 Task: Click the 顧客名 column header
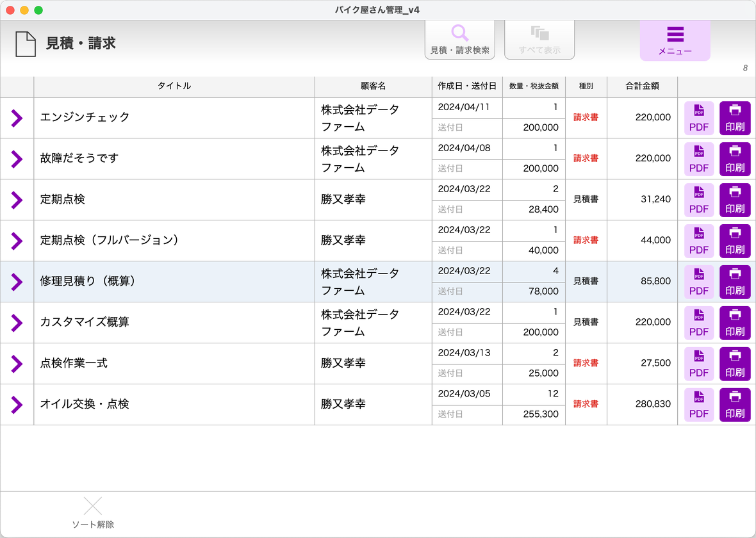point(373,86)
